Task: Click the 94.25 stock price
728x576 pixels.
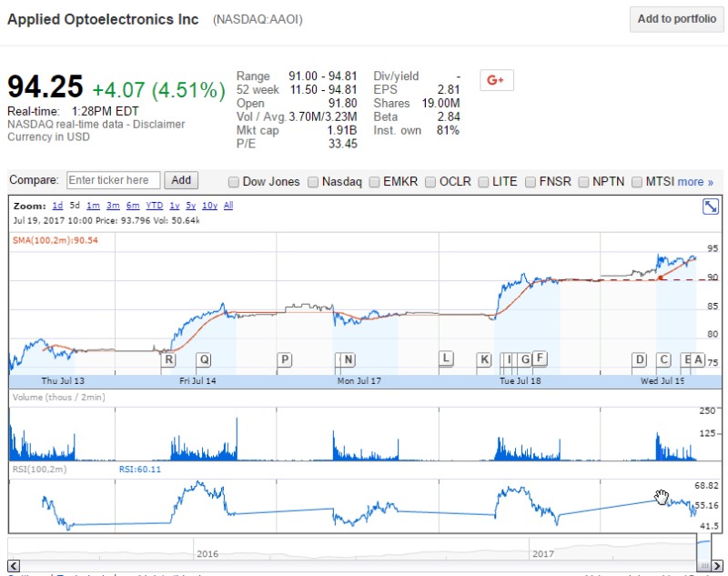Action: tap(45, 86)
